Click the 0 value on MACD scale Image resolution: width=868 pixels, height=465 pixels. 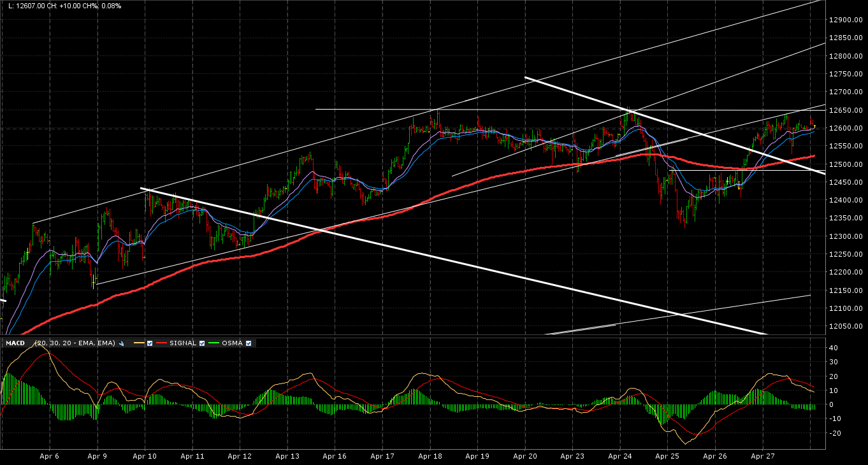(x=832, y=404)
